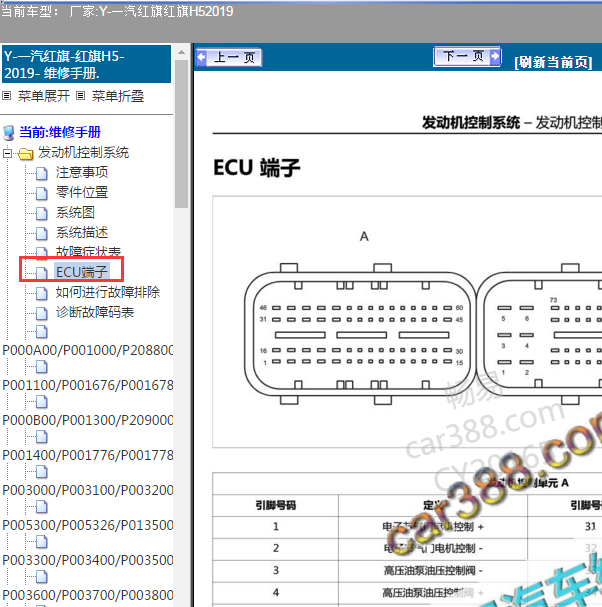Open the 零件位置 page
The height and width of the screenshot is (607, 602).
point(82,192)
